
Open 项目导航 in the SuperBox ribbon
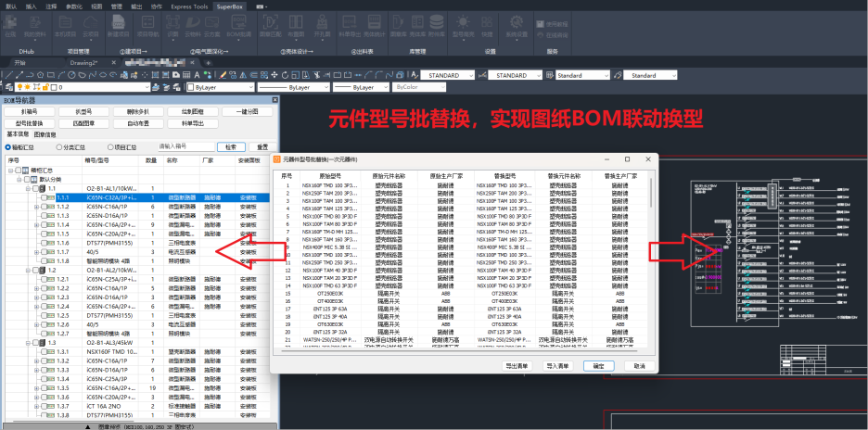[147, 25]
